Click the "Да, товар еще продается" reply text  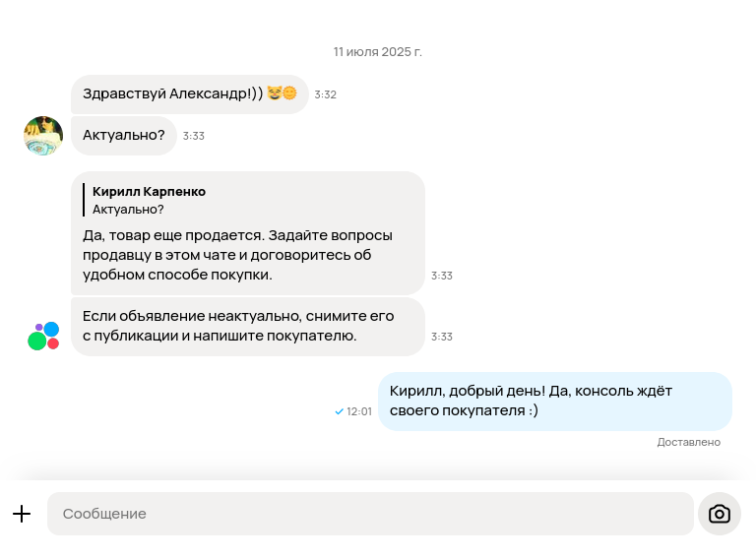237,255
